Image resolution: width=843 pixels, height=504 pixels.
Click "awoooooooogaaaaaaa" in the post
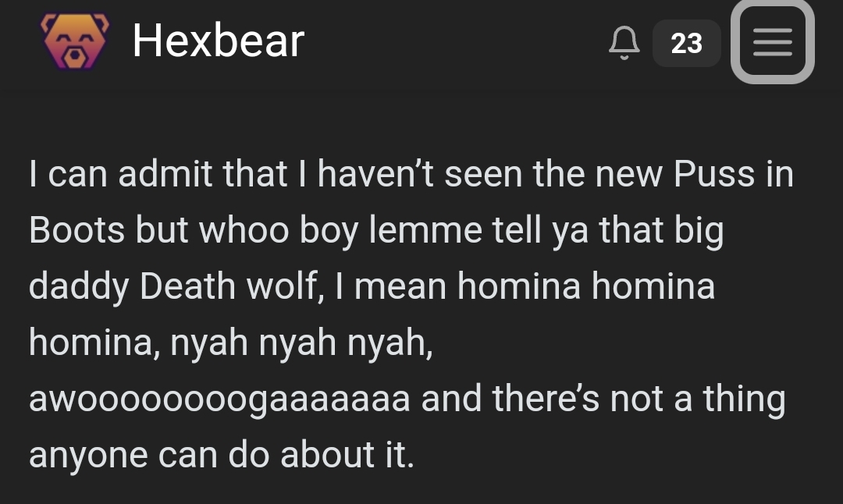click(x=219, y=399)
